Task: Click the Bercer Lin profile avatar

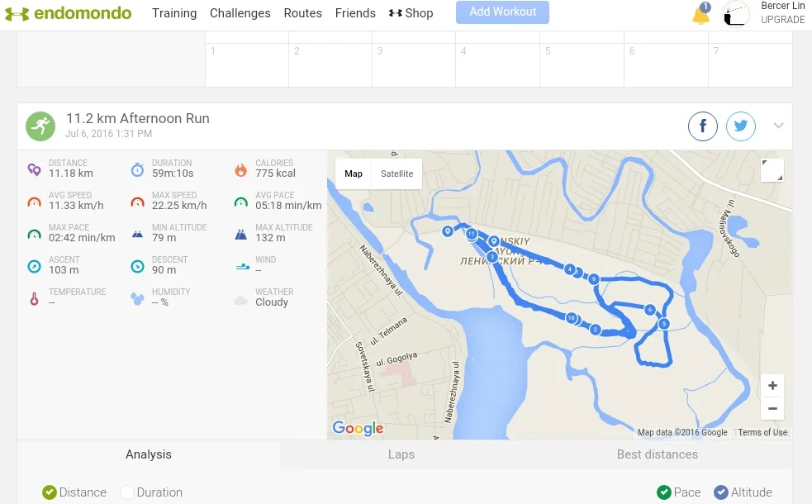Action: pos(736,14)
